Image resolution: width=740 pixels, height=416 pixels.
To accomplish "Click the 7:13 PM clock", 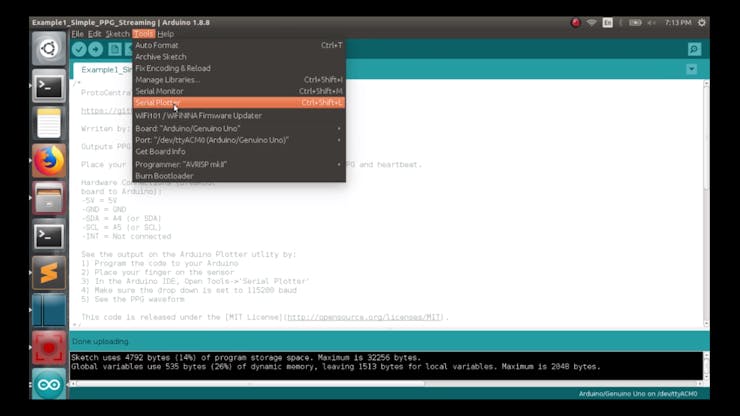I will tap(678, 23).
